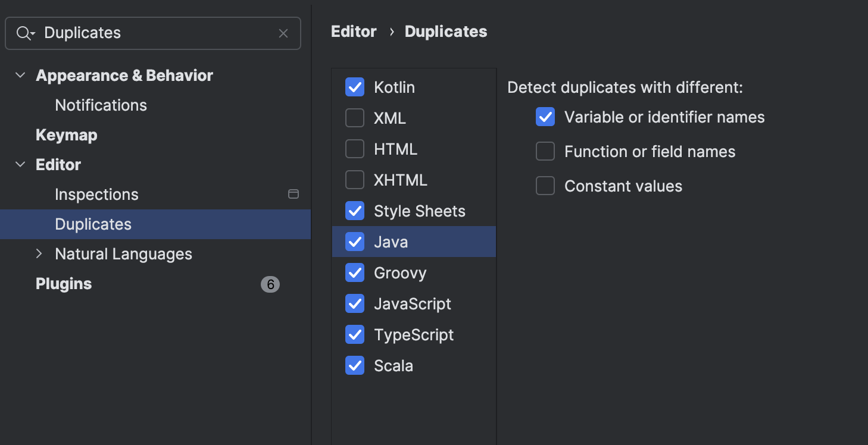Select the Keymap settings page
Image resolution: width=868 pixels, height=445 pixels.
[x=66, y=134]
